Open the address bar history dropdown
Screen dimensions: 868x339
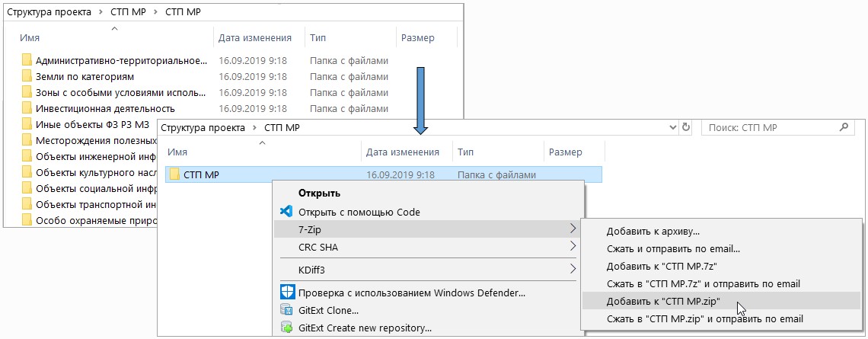[672, 127]
